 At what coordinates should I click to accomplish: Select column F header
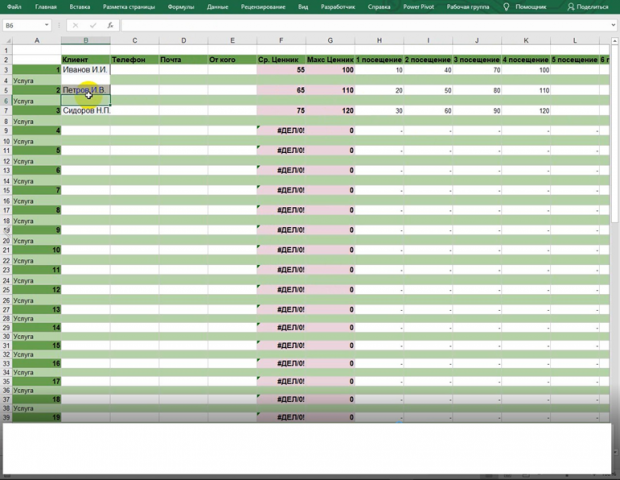click(281, 40)
